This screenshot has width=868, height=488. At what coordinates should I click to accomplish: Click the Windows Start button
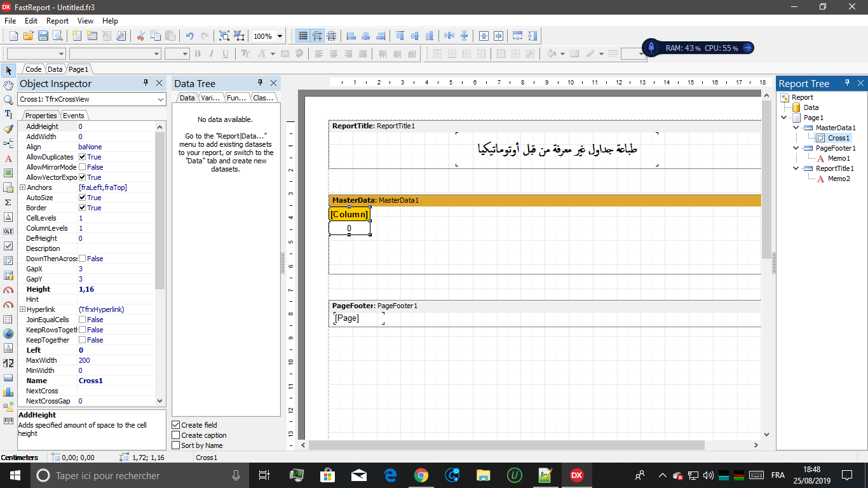tap(14, 475)
